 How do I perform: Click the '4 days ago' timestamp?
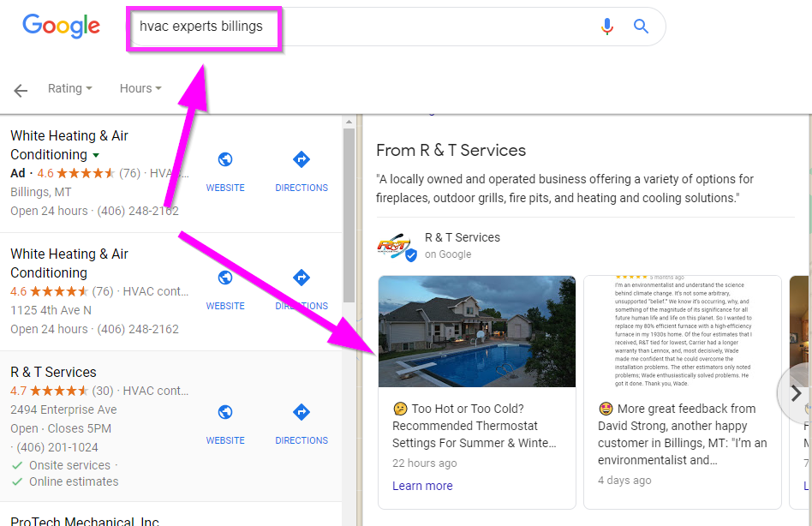624,480
